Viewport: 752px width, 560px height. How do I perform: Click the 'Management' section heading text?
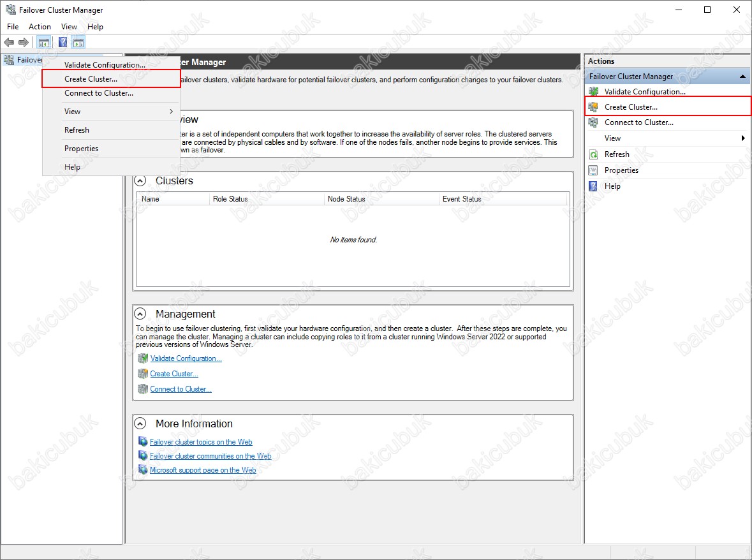click(186, 314)
